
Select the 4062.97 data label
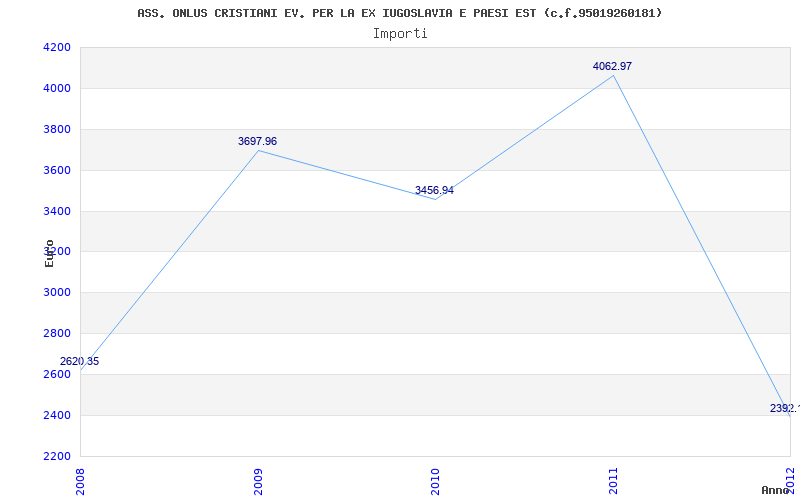612,66
